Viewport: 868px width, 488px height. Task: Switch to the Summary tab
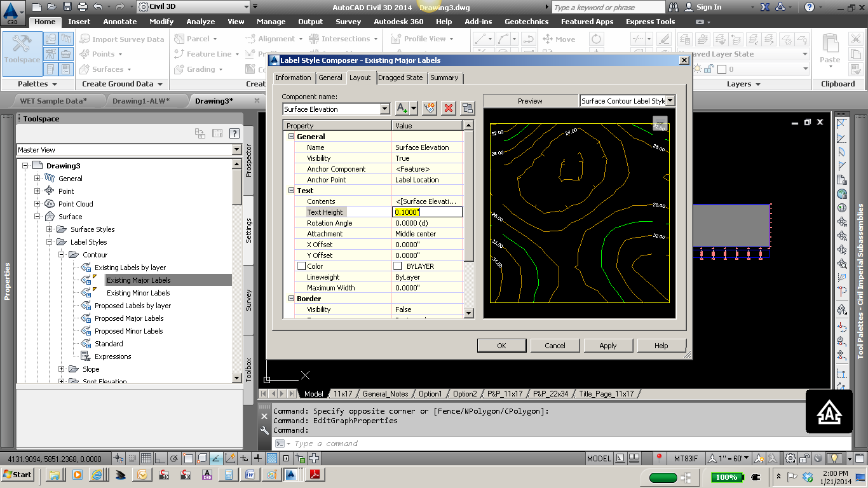tap(444, 78)
